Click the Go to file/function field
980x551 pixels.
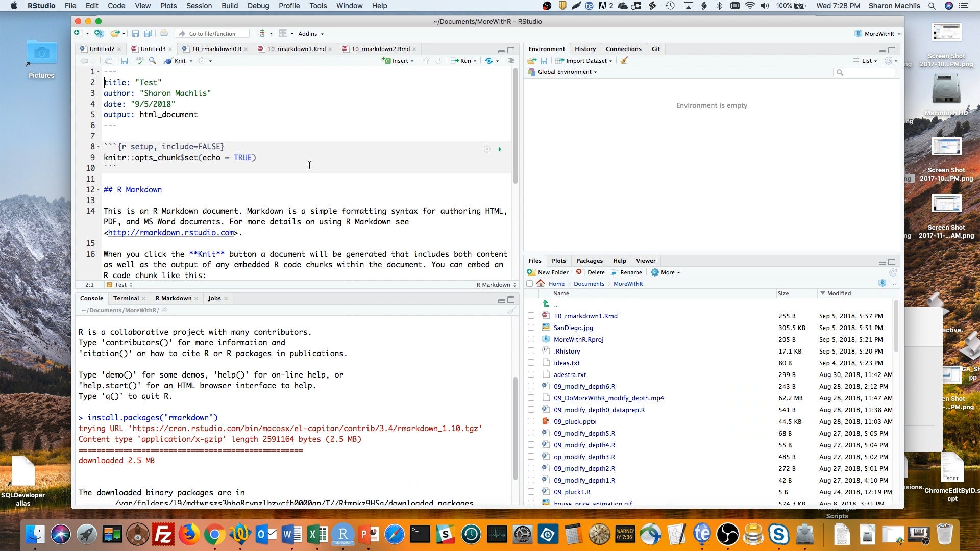tap(212, 34)
